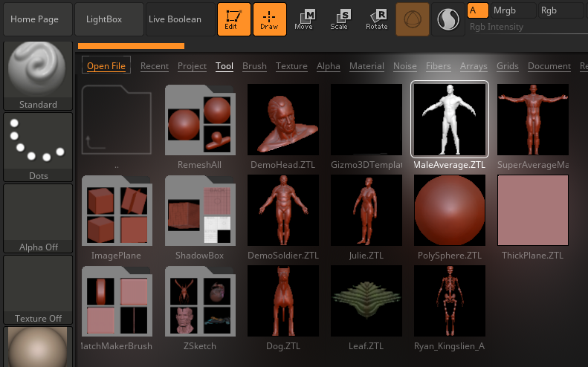Screen dimensions: 588x367
Task: Toggle Draw mode button
Action: click(270, 19)
